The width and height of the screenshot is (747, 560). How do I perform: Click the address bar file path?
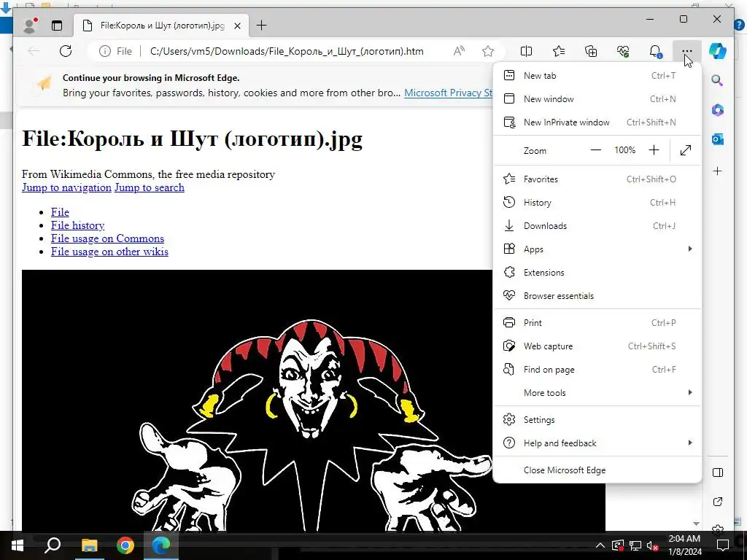coord(286,51)
